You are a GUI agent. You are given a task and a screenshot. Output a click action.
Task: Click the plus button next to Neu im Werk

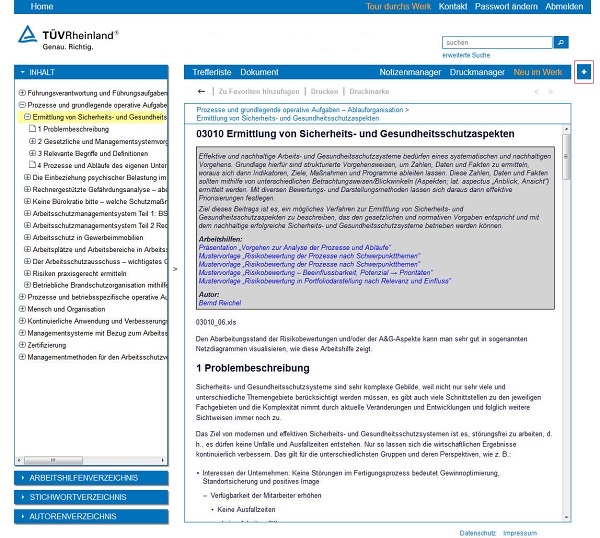click(584, 72)
